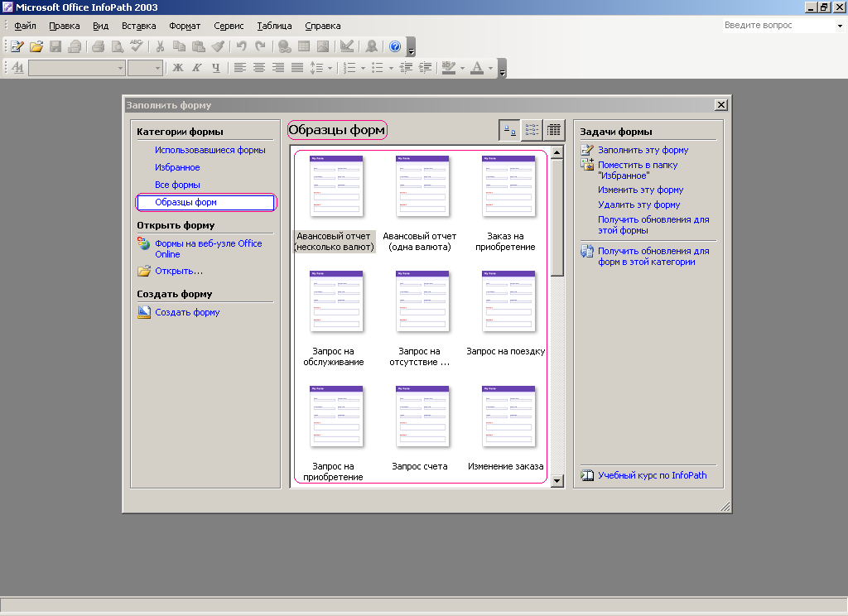
Task: Click the Cut scissors icon
Action: [x=160, y=46]
